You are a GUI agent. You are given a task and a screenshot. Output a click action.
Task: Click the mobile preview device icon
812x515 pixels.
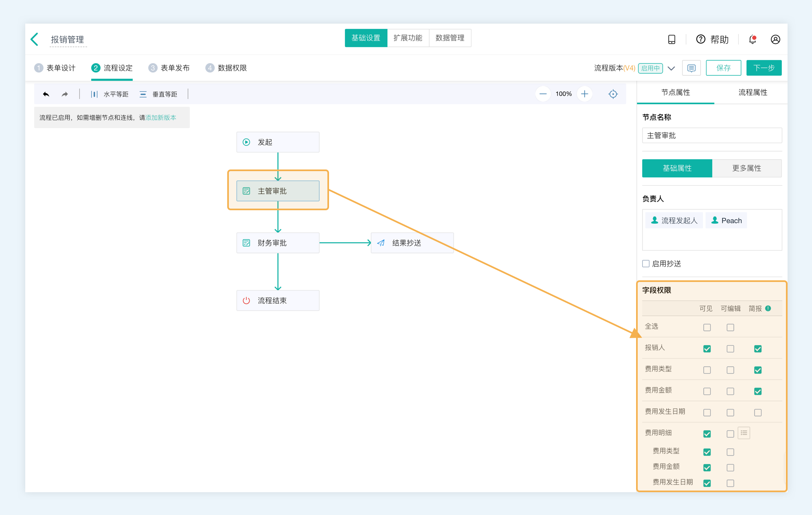[x=672, y=39]
